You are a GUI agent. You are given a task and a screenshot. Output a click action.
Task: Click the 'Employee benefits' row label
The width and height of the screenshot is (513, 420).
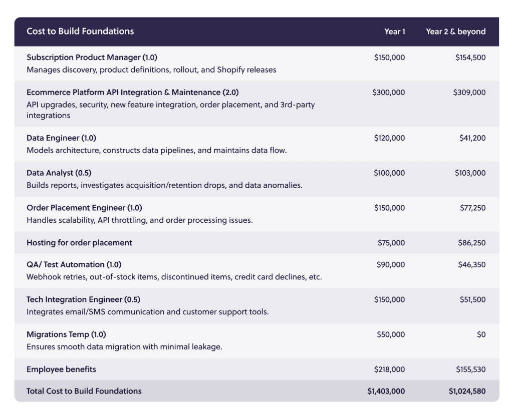pyautogui.click(x=61, y=369)
